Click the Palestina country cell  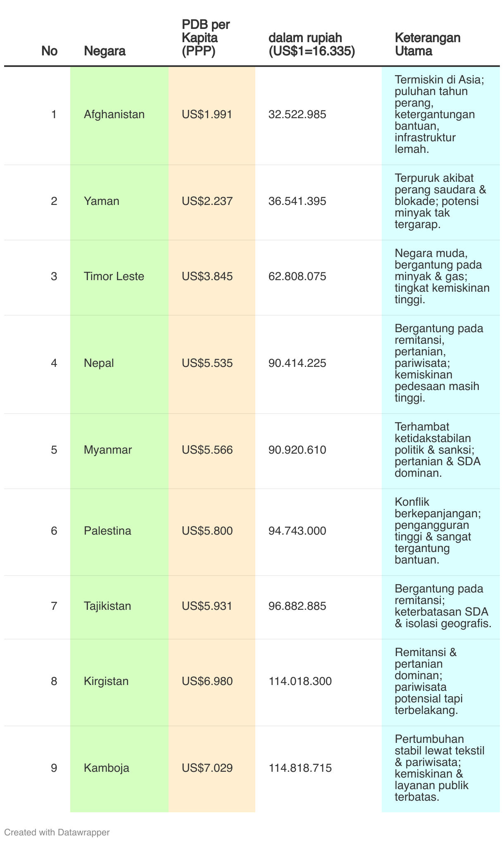pyautogui.click(x=119, y=532)
